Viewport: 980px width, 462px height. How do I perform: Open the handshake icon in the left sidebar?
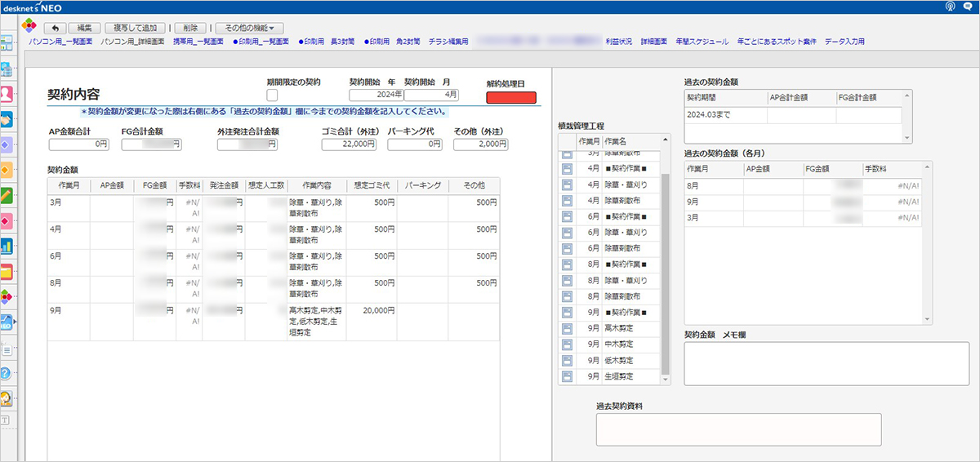[6, 119]
